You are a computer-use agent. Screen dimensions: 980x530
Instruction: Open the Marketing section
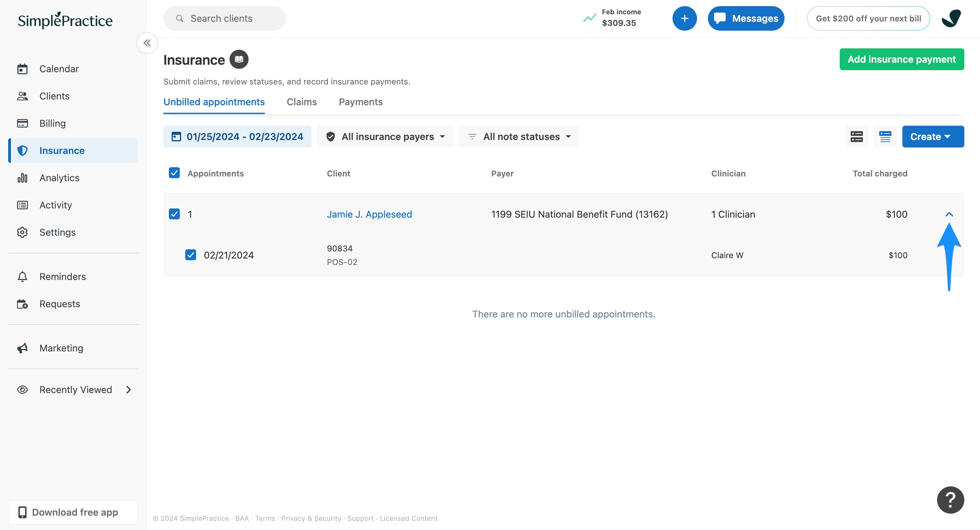coord(73,348)
